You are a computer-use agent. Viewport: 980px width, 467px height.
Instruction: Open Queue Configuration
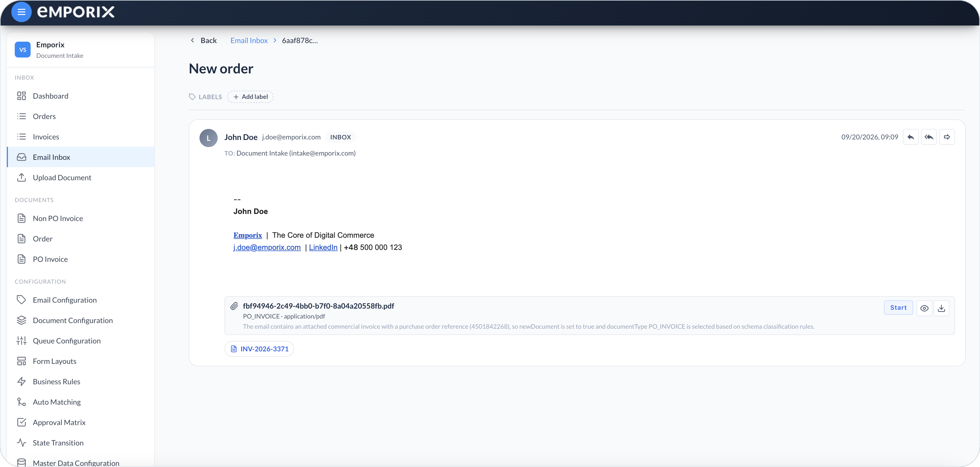click(x=81, y=341)
